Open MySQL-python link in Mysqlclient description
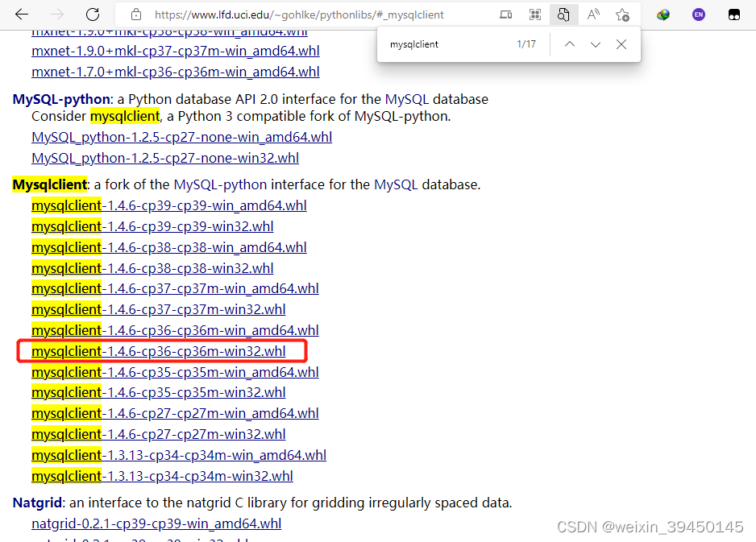This screenshot has width=756, height=542. tap(220, 184)
